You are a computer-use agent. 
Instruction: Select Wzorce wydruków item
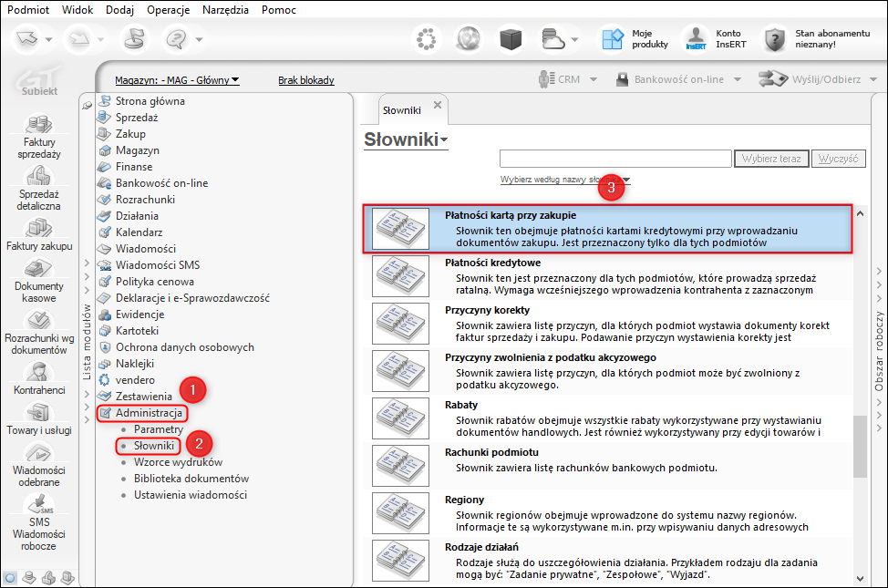[x=178, y=462]
